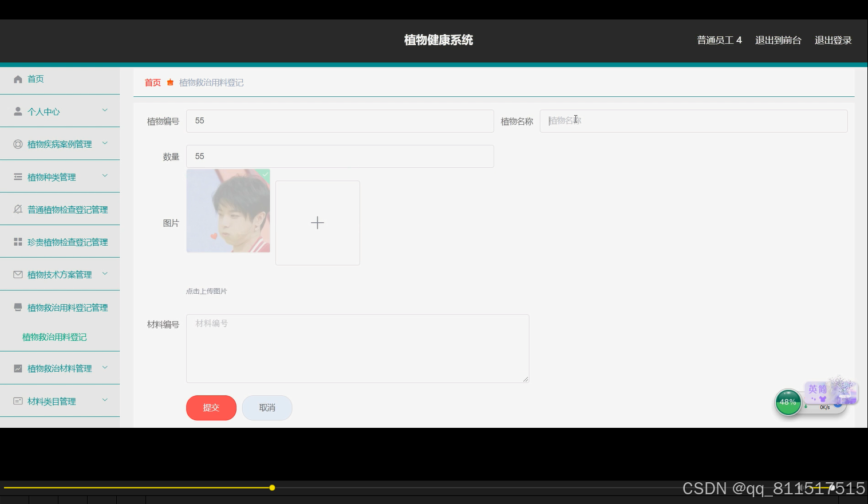868x504 pixels.
Task: Click the 48% network speed tray indicator
Action: click(x=788, y=402)
